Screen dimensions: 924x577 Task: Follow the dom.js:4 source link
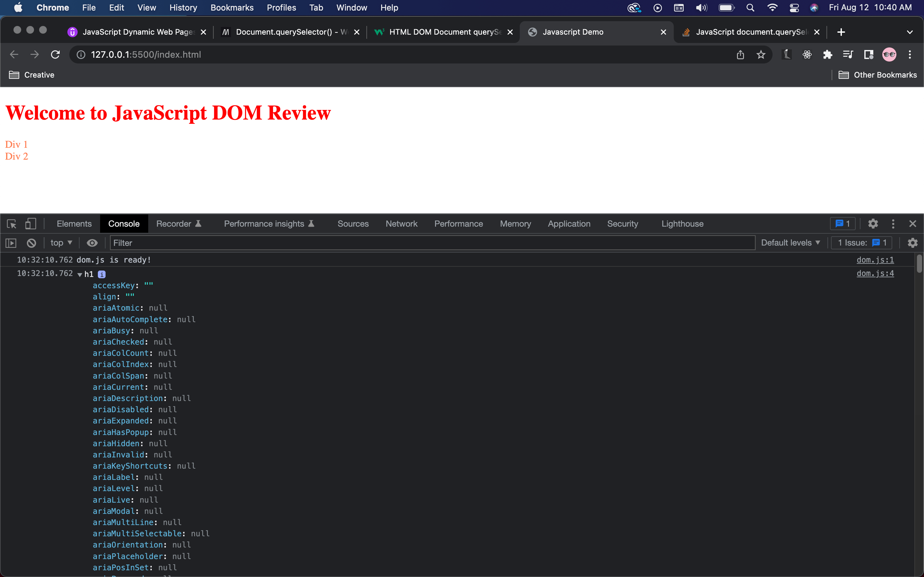pyautogui.click(x=875, y=273)
